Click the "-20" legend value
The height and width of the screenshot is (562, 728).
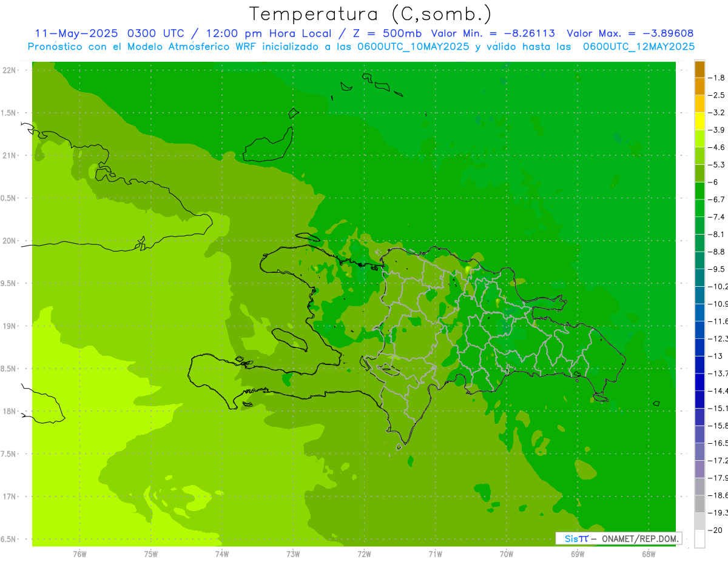(715, 530)
